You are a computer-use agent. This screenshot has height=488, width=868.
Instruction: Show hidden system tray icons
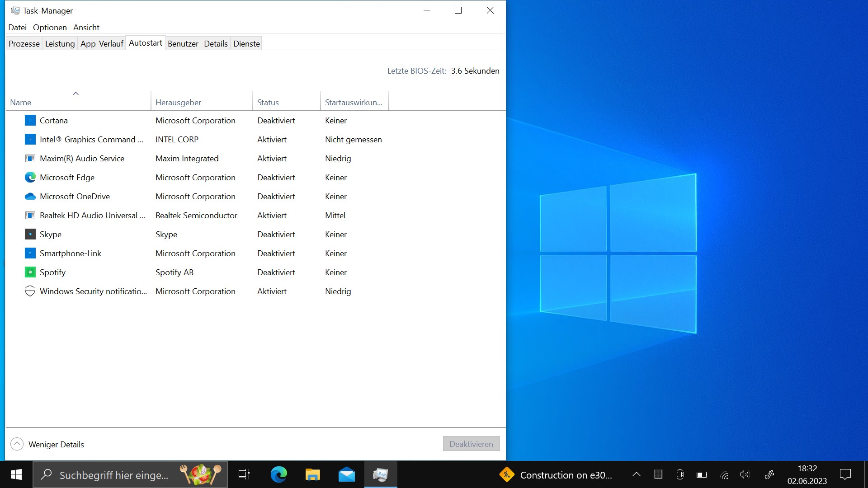point(636,474)
